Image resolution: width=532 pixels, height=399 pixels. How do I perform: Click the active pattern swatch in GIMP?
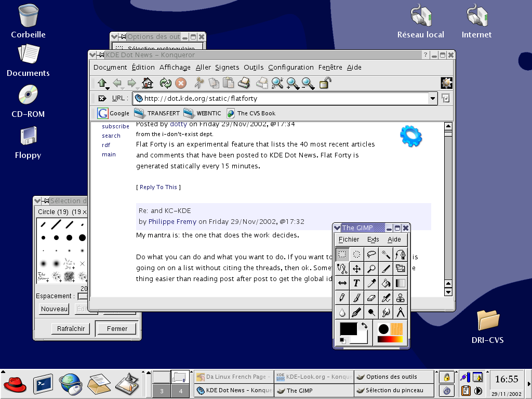coord(396,329)
